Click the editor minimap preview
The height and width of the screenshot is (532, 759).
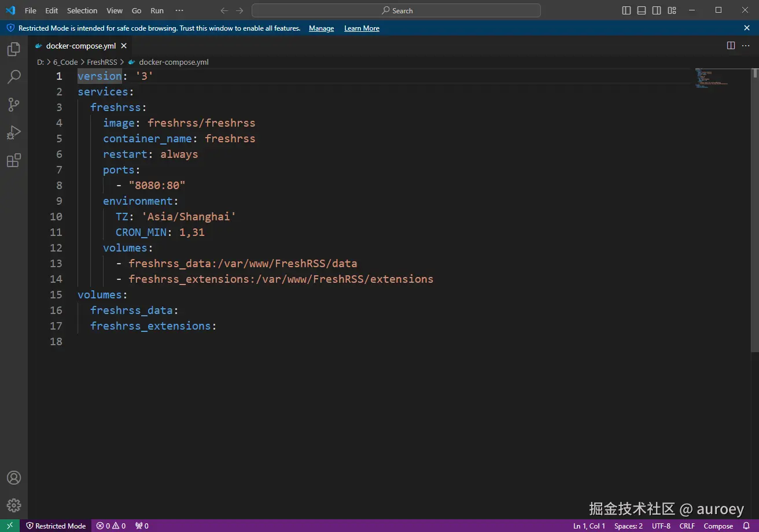click(x=711, y=79)
